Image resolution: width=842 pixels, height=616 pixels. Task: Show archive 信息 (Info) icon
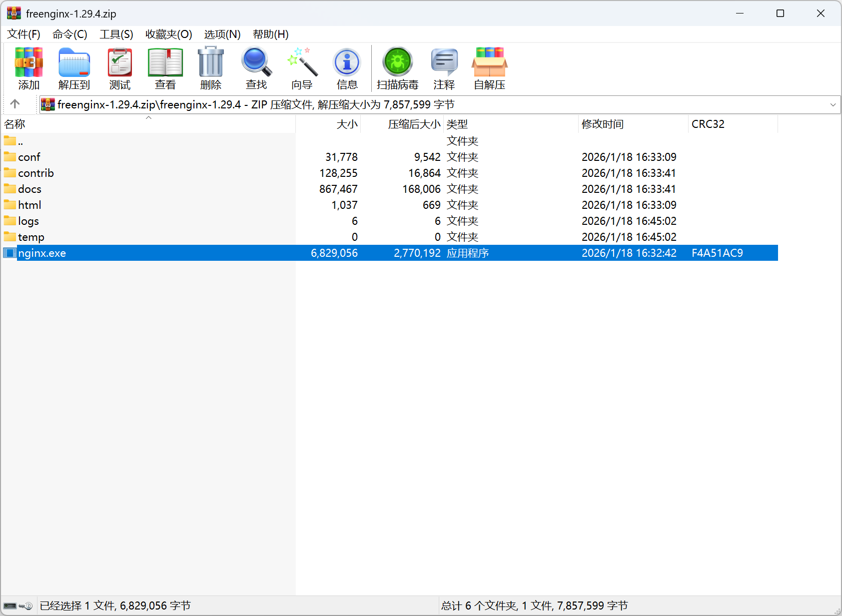coord(347,62)
